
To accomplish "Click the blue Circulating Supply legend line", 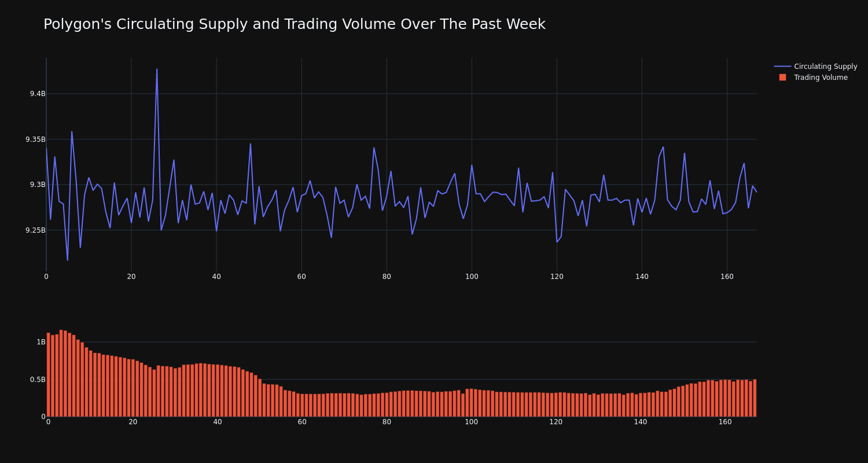I will 782,67.
